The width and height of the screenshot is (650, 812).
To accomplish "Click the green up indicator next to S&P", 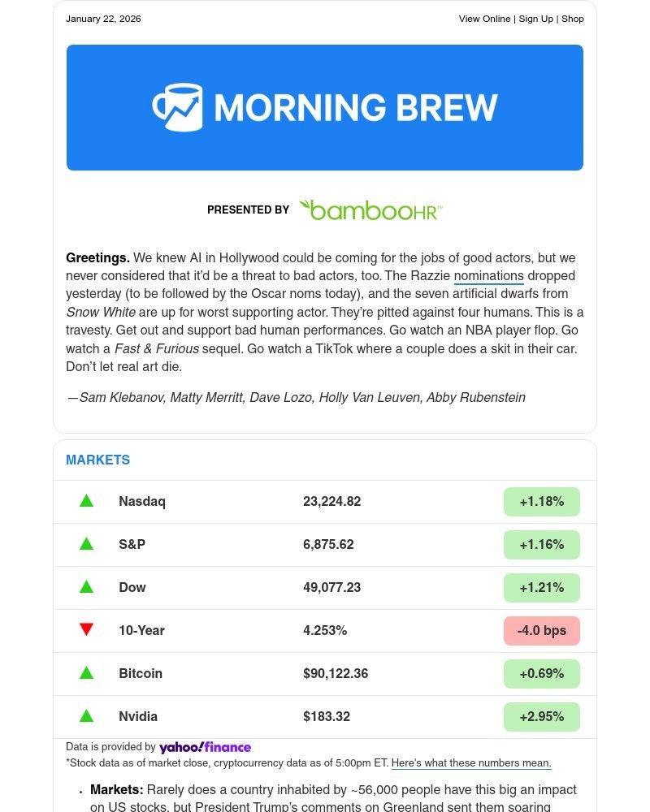I will coord(87,544).
